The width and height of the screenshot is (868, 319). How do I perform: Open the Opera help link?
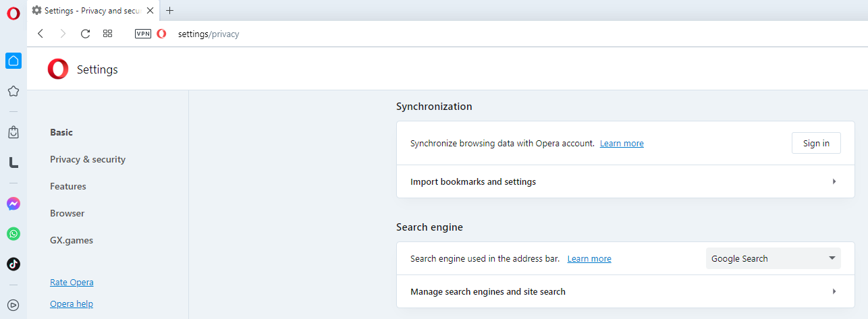(72, 304)
